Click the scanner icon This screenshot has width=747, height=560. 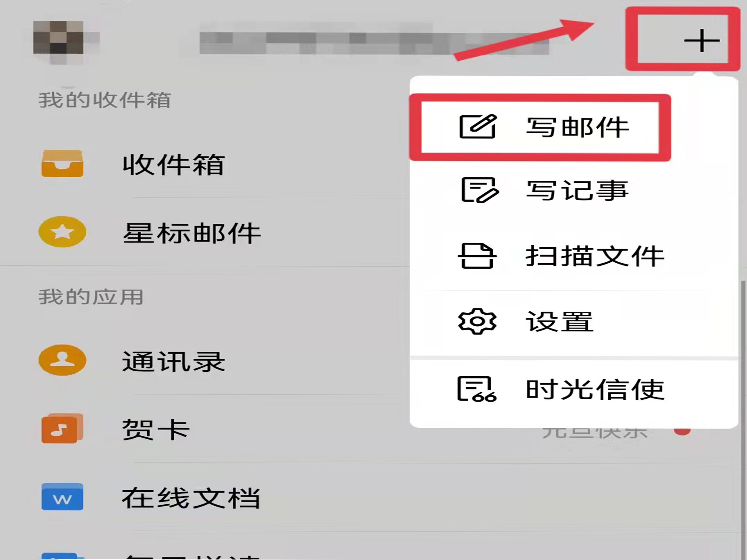click(x=477, y=256)
